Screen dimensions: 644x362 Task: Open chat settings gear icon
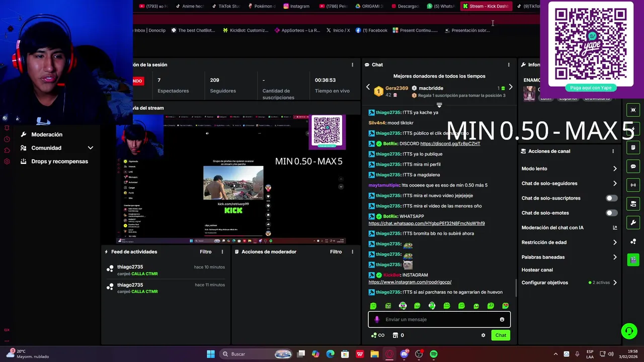tap(483, 335)
